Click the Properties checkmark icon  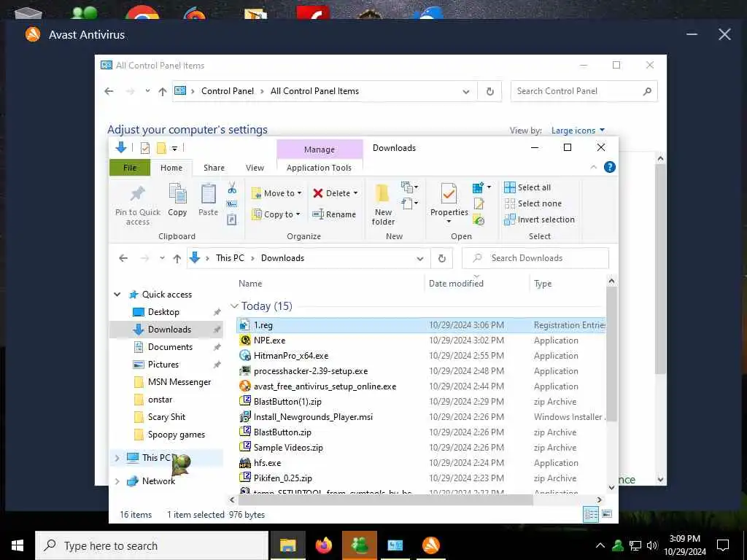(449, 194)
